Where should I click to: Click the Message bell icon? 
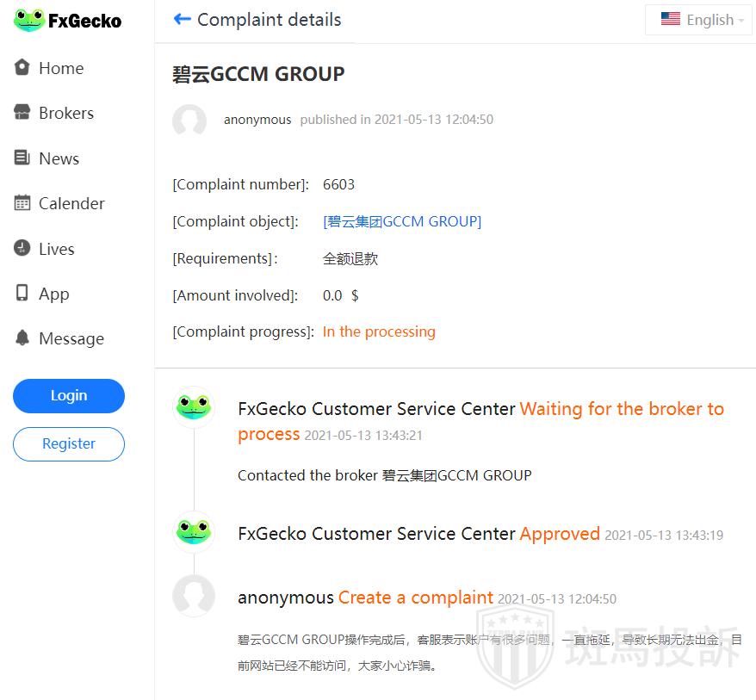click(x=22, y=338)
